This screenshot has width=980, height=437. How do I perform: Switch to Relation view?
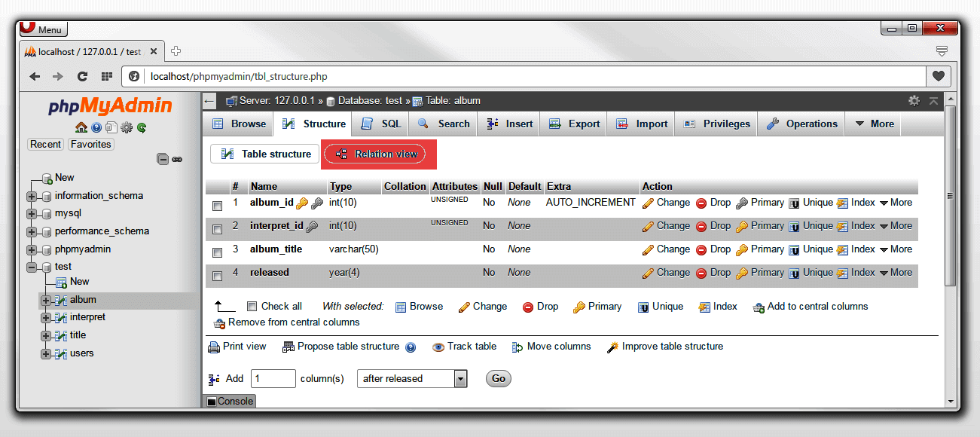(378, 153)
